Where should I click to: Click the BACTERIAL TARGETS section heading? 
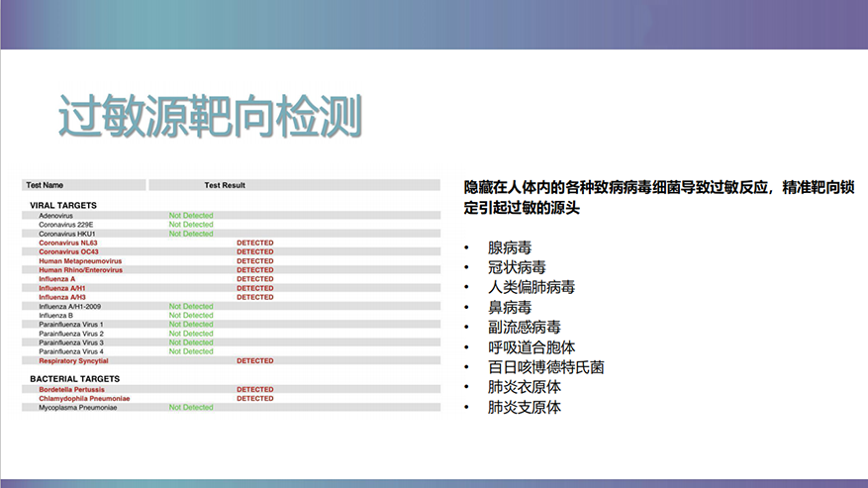click(x=74, y=379)
